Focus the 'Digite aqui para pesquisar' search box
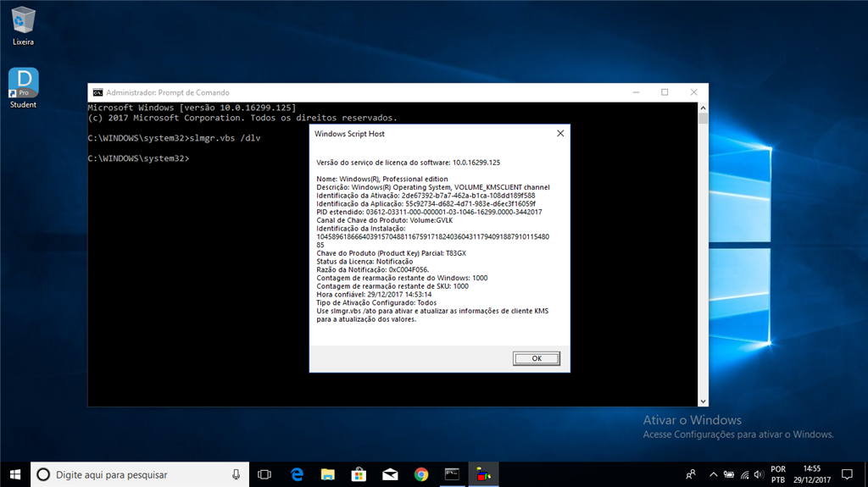This screenshot has width=868, height=487. tap(140, 474)
